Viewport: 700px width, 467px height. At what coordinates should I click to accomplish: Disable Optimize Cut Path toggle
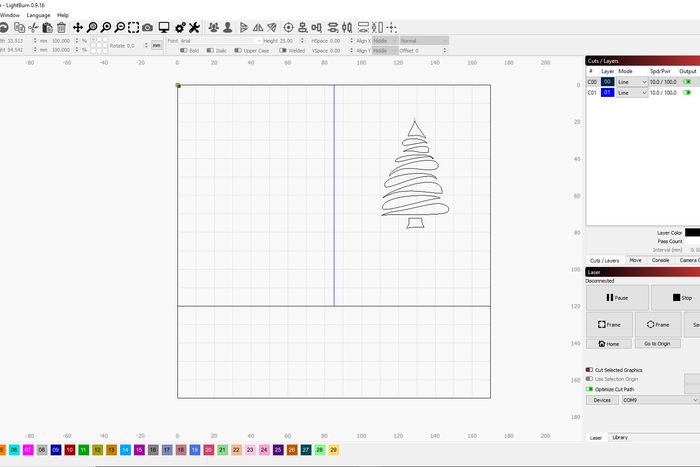pyautogui.click(x=590, y=389)
